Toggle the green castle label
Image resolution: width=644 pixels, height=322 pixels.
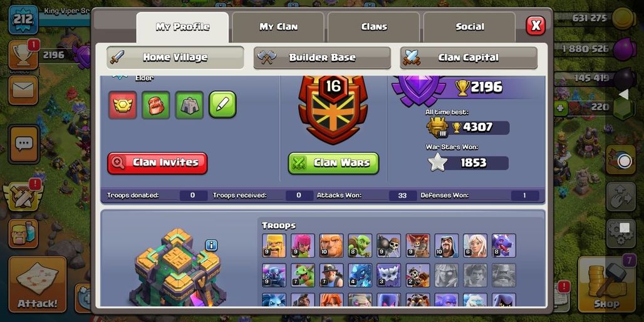coord(189,105)
